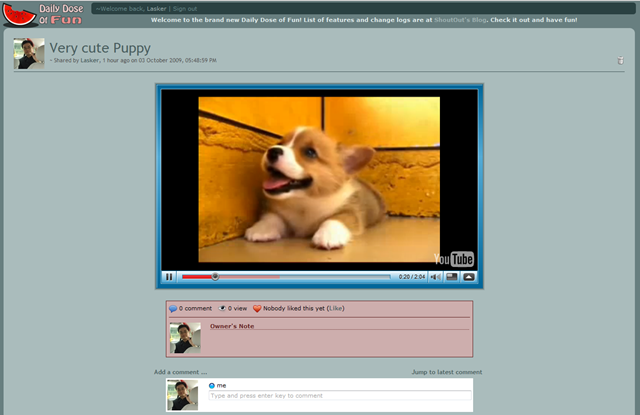Image resolution: width=640 pixels, height=415 pixels.
Task: Mute the video volume speaker icon
Action: (435, 277)
